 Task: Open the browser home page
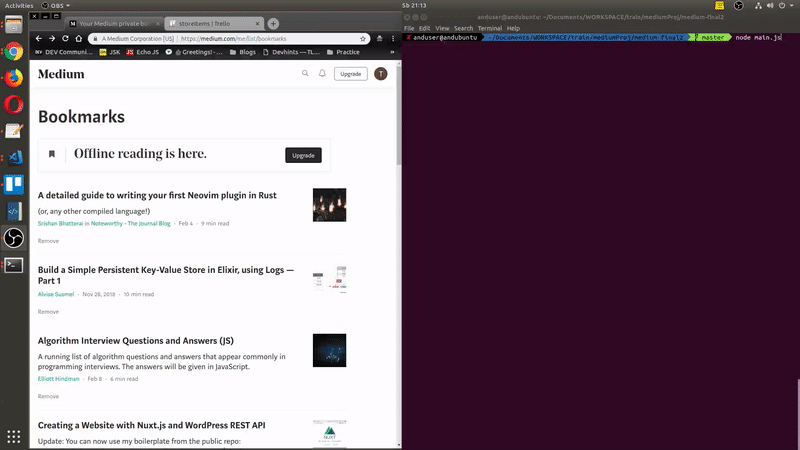pos(79,38)
